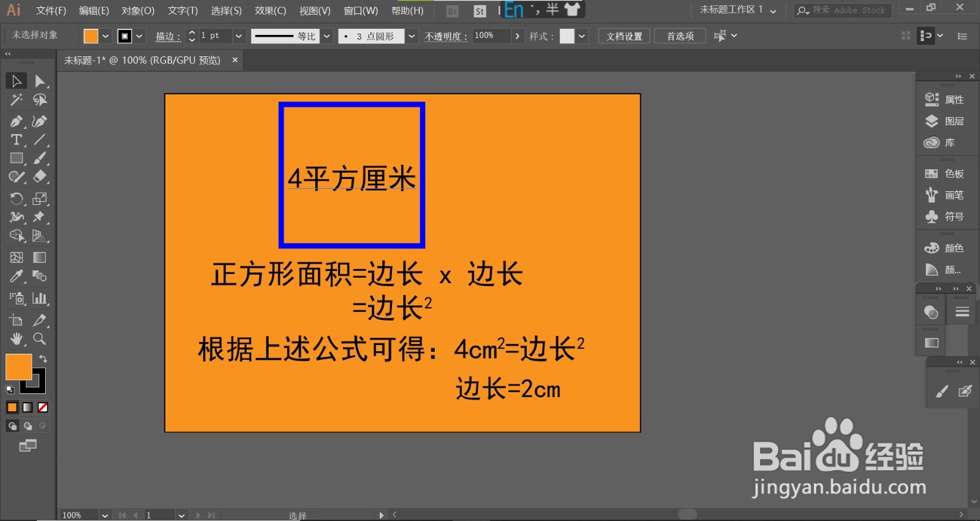980x521 pixels.
Task: Select the Perspective Grid tool
Action: coord(40,235)
